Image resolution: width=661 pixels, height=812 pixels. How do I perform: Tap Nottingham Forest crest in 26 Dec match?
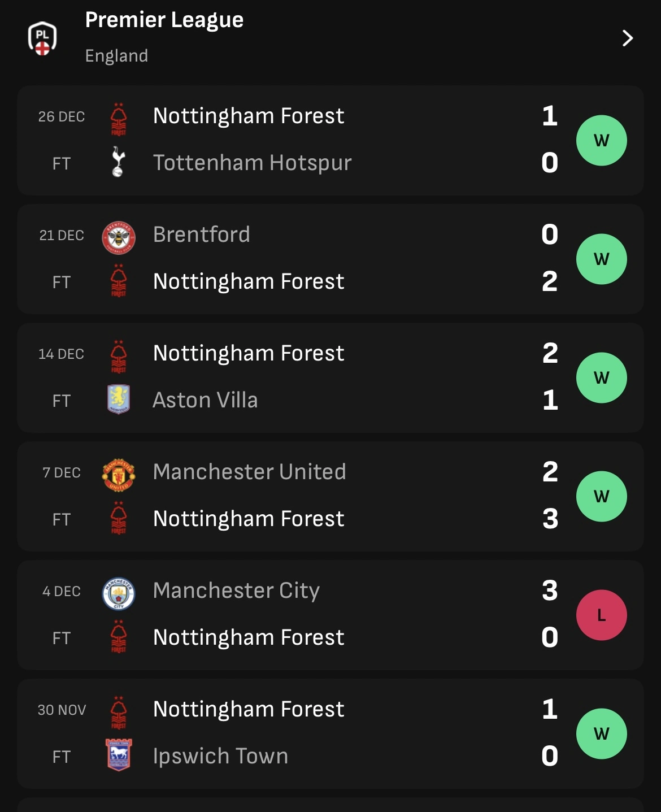[118, 119]
